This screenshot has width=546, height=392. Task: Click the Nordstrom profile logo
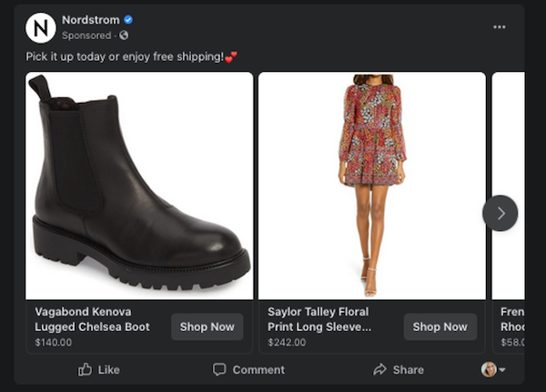tap(40, 27)
